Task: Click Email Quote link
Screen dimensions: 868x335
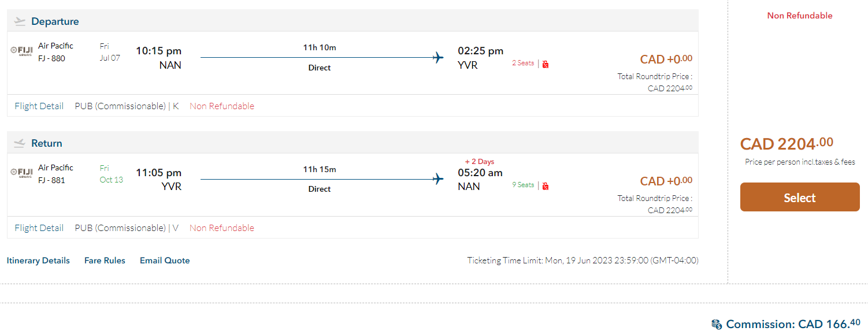Action: pos(165,260)
